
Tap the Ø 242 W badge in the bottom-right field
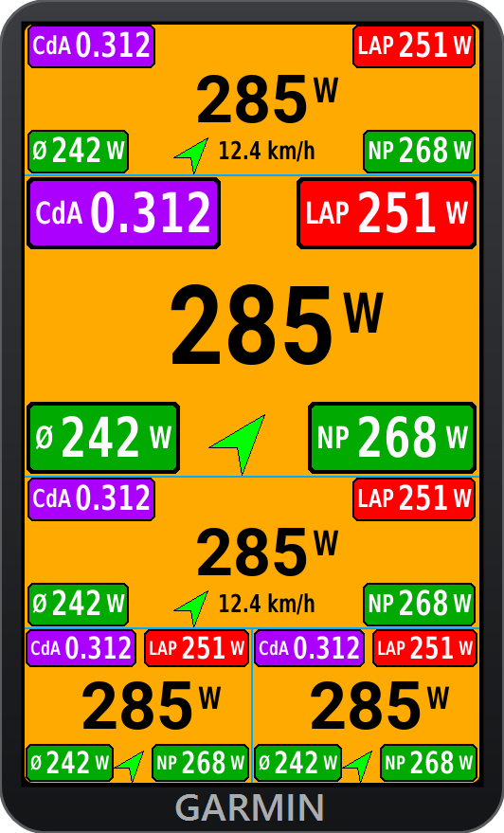297,763
